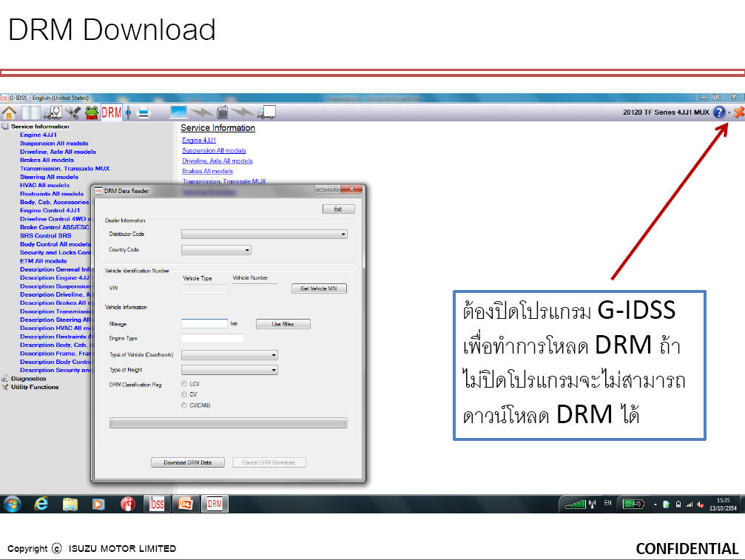Open the Engine 4JJ1 link

tap(198, 140)
